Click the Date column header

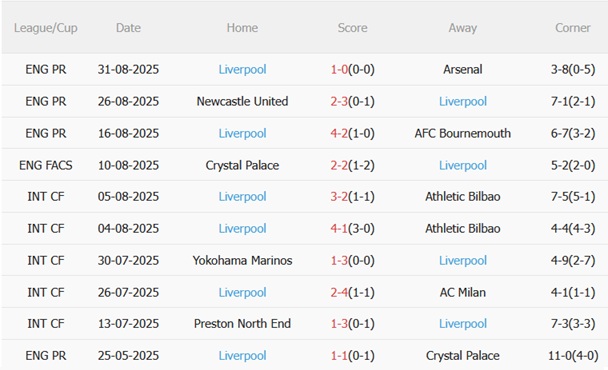click(128, 28)
